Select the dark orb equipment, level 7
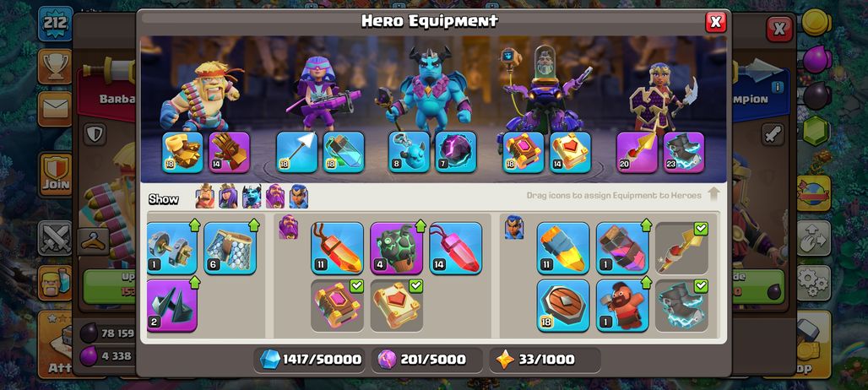 tap(456, 152)
